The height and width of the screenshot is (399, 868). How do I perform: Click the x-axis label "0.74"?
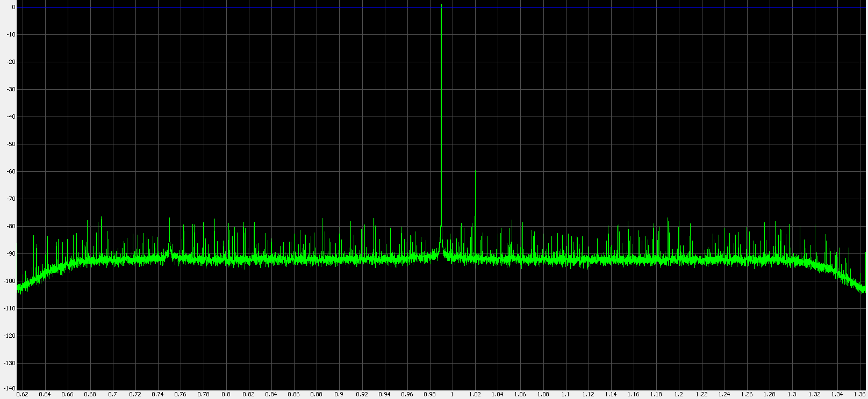[x=158, y=395]
